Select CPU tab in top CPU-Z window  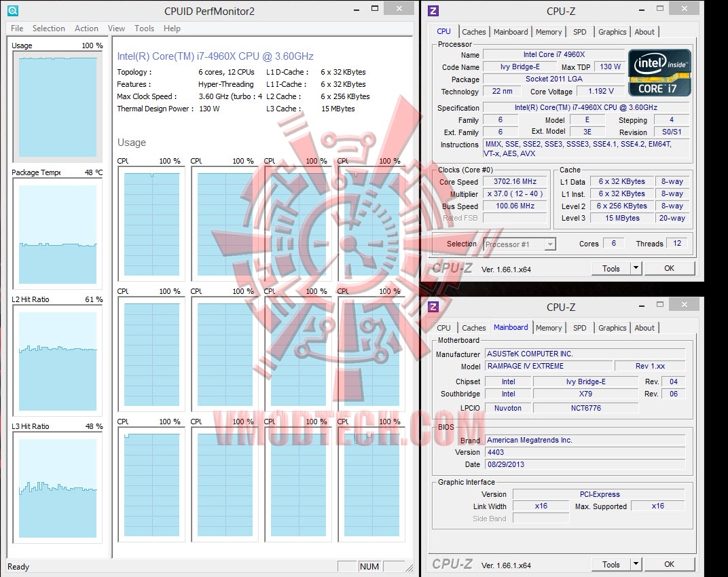[x=444, y=31]
